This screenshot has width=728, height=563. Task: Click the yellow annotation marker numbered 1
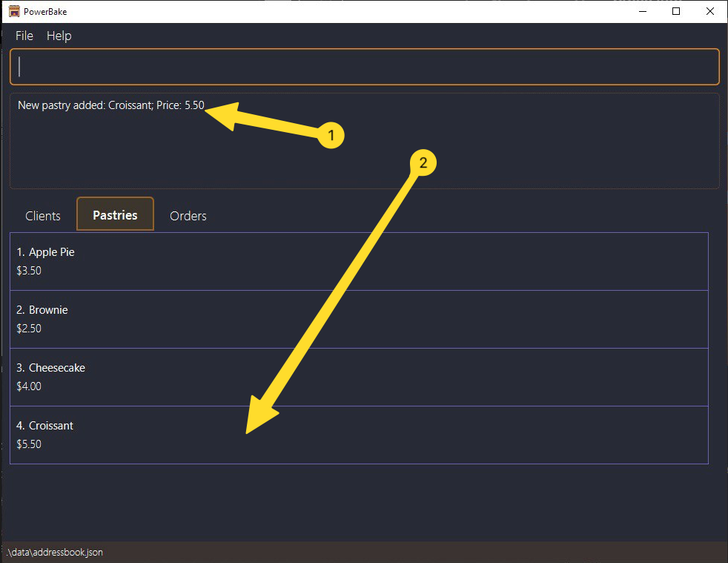tap(331, 135)
